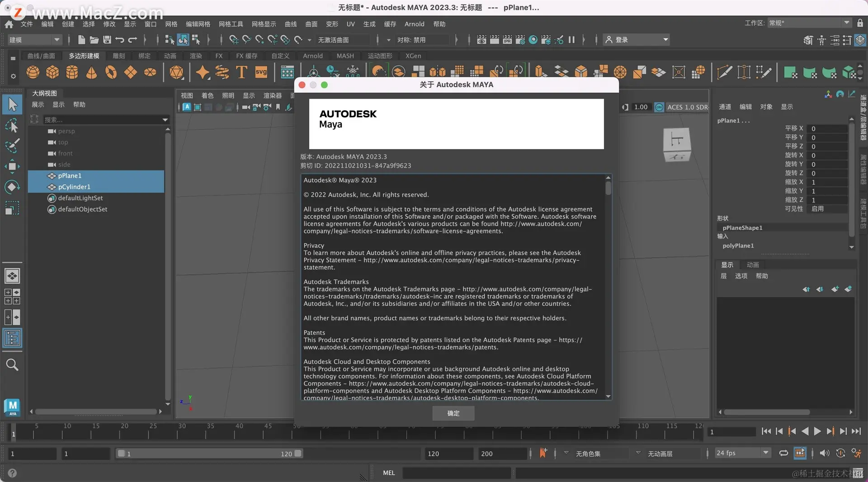The image size is (868, 482).
Task: Click the play forward button
Action: 817,431
